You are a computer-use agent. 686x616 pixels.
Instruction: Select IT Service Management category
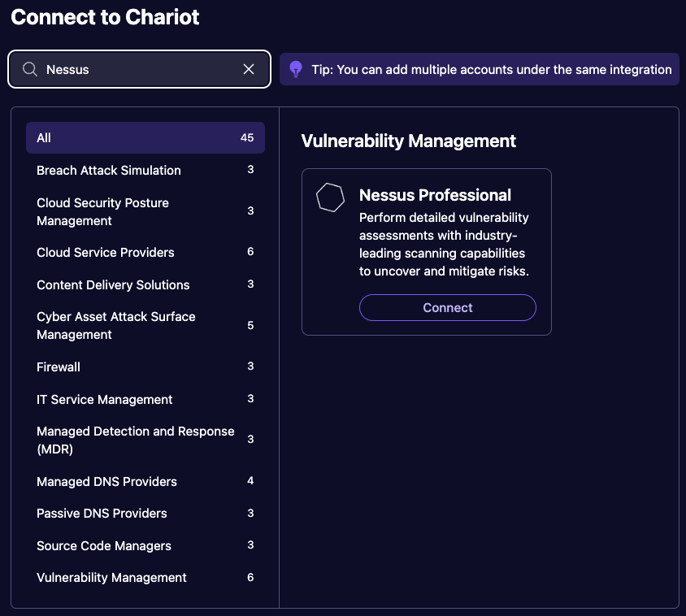tap(145, 400)
